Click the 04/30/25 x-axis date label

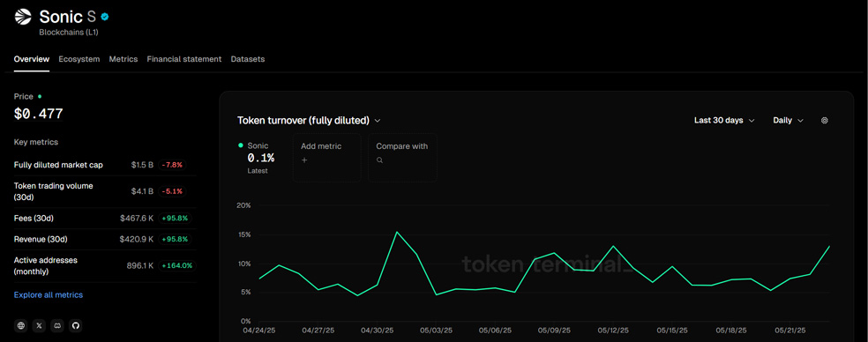(x=378, y=331)
